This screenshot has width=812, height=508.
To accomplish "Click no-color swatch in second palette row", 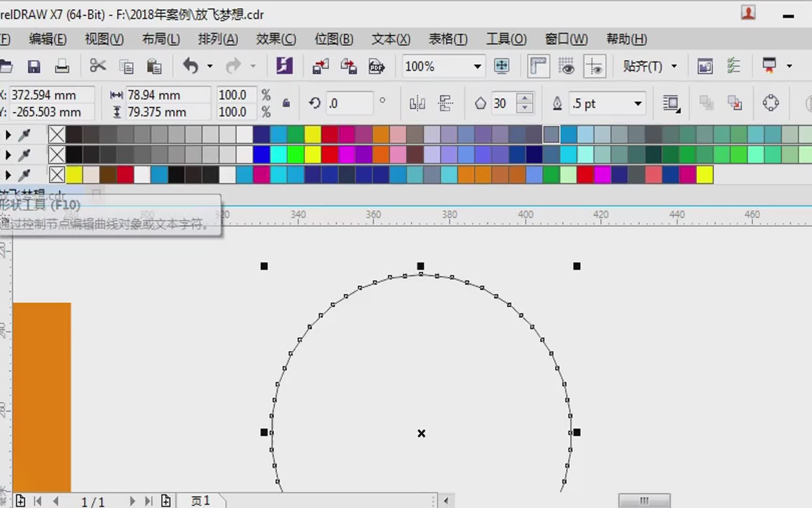I will pyautogui.click(x=57, y=155).
